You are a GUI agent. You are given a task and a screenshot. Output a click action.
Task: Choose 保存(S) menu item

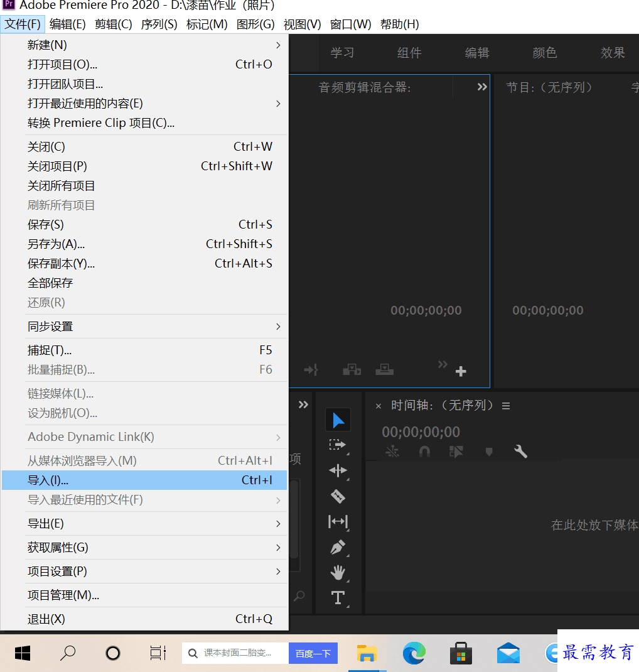[x=144, y=225]
